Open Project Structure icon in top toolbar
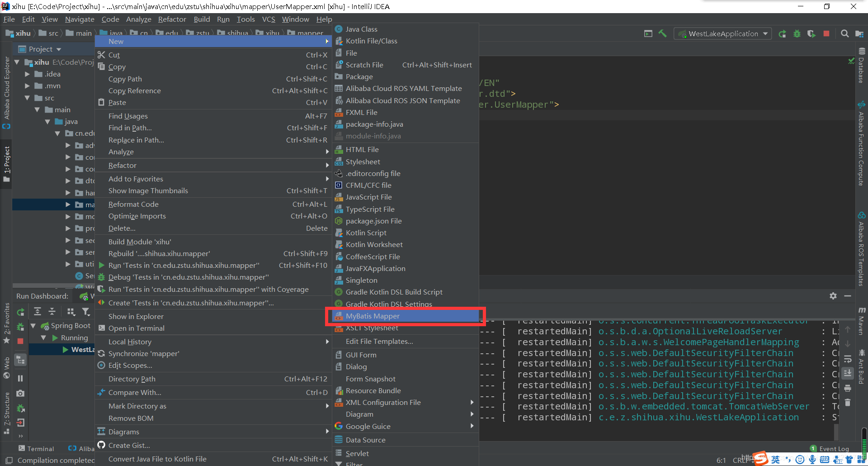This screenshot has width=868, height=466. pyautogui.click(x=859, y=34)
